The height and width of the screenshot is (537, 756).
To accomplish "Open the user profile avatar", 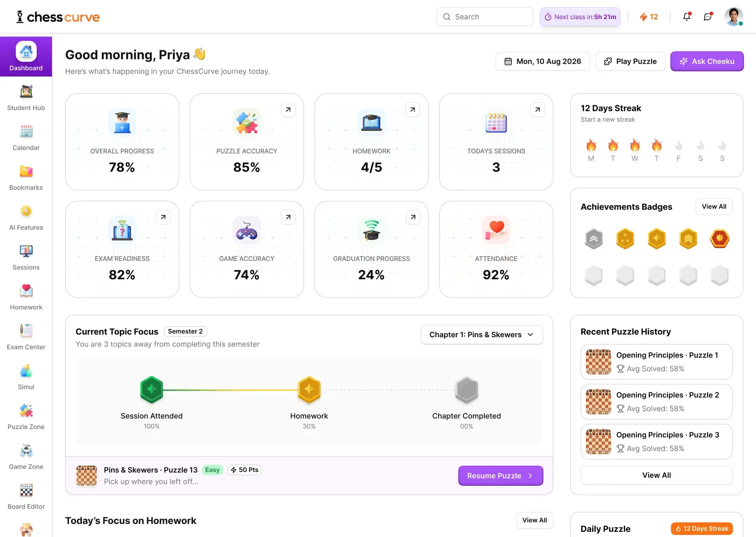I will [734, 17].
